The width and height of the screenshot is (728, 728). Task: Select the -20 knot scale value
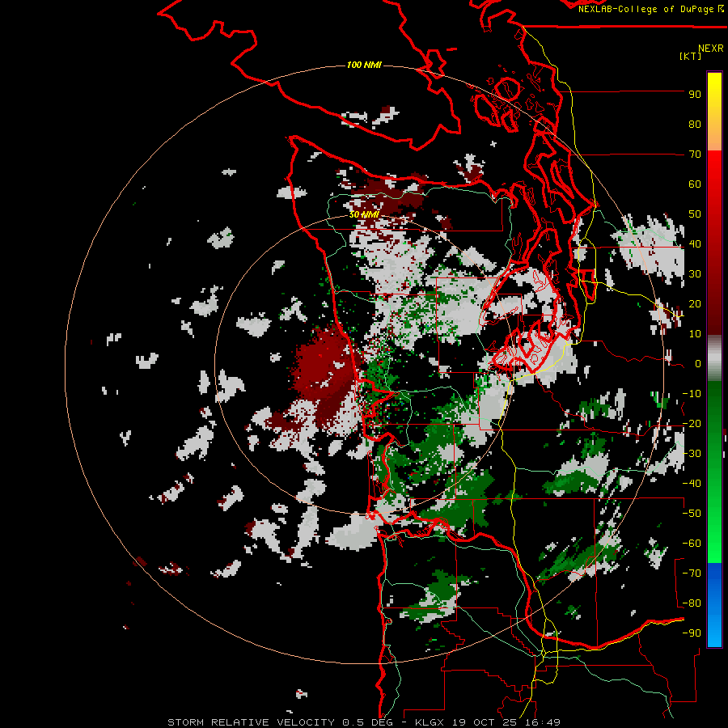(x=692, y=424)
